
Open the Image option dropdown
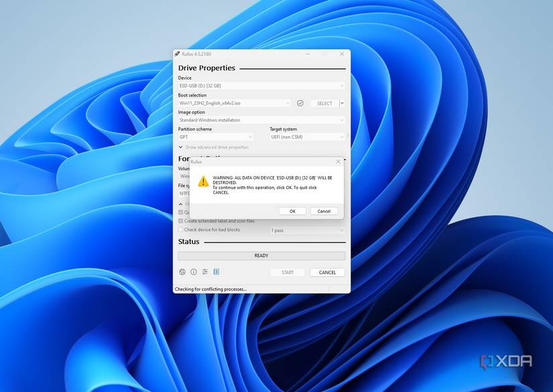(261, 120)
